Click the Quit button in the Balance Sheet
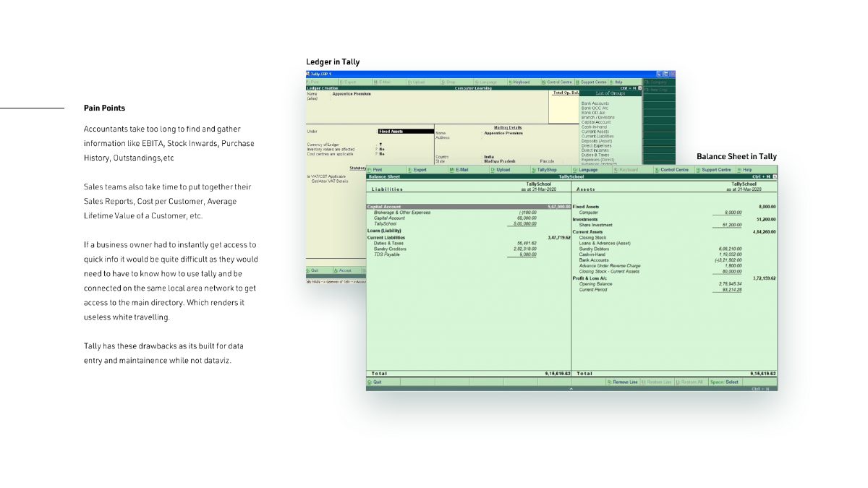Viewport: 868px width, 488px height. [383, 382]
